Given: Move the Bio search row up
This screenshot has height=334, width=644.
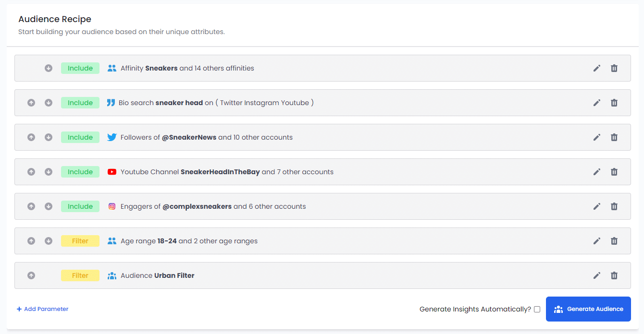Looking at the screenshot, I should click(x=31, y=103).
